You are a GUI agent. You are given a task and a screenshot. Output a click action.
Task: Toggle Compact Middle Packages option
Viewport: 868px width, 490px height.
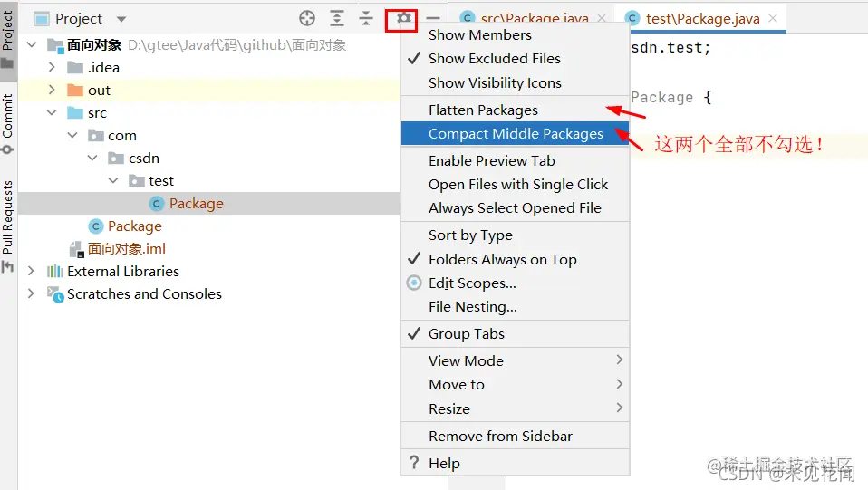(516, 134)
